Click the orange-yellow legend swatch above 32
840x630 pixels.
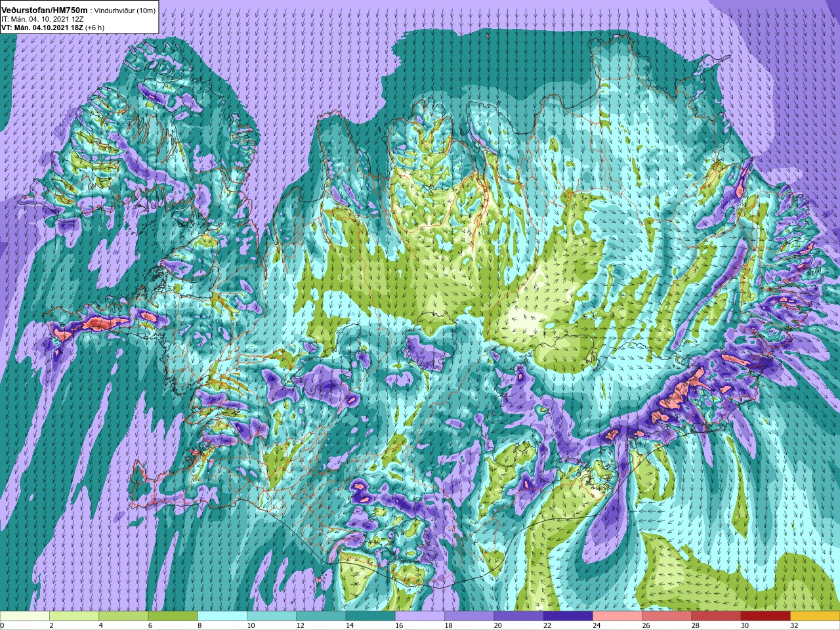(815, 616)
